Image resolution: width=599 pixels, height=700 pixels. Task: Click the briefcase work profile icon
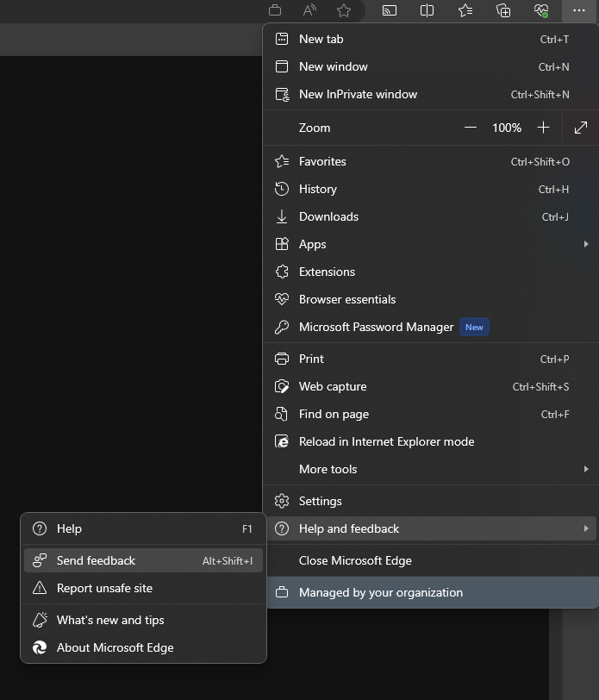(x=275, y=10)
